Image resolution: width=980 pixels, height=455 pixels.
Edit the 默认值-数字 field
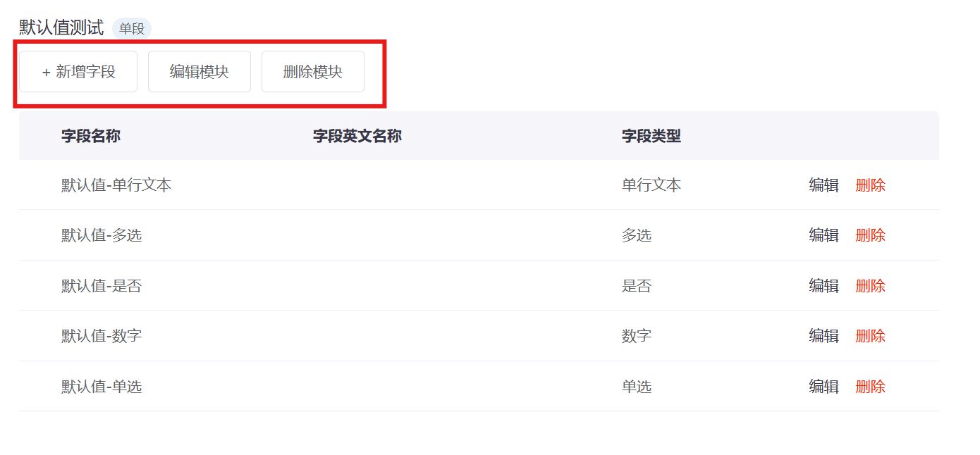point(823,336)
